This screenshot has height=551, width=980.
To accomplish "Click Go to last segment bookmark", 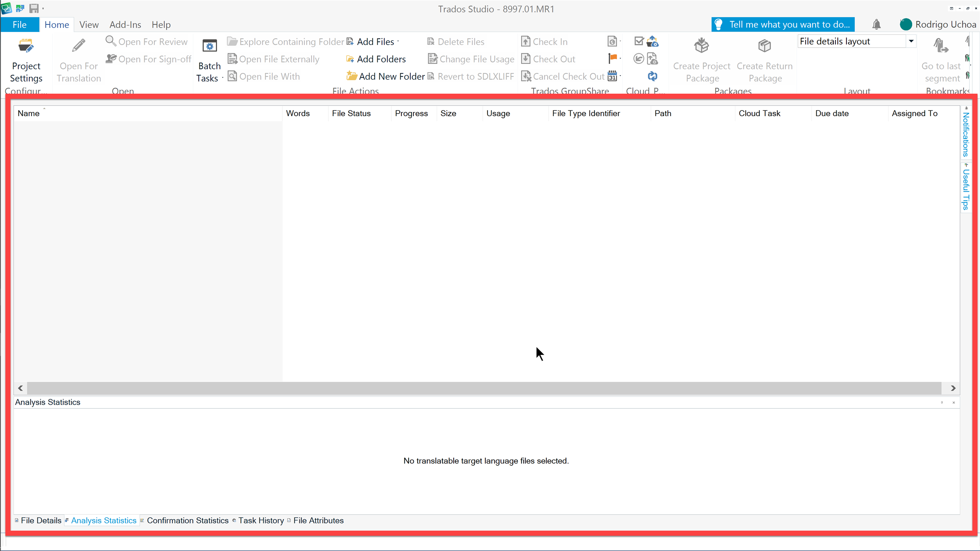I will 941,61.
